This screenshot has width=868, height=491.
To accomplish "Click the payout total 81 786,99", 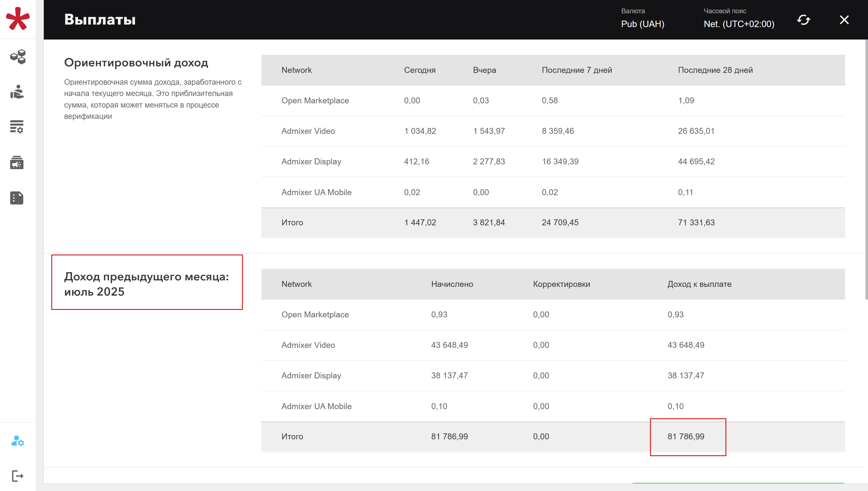I will (x=686, y=437).
